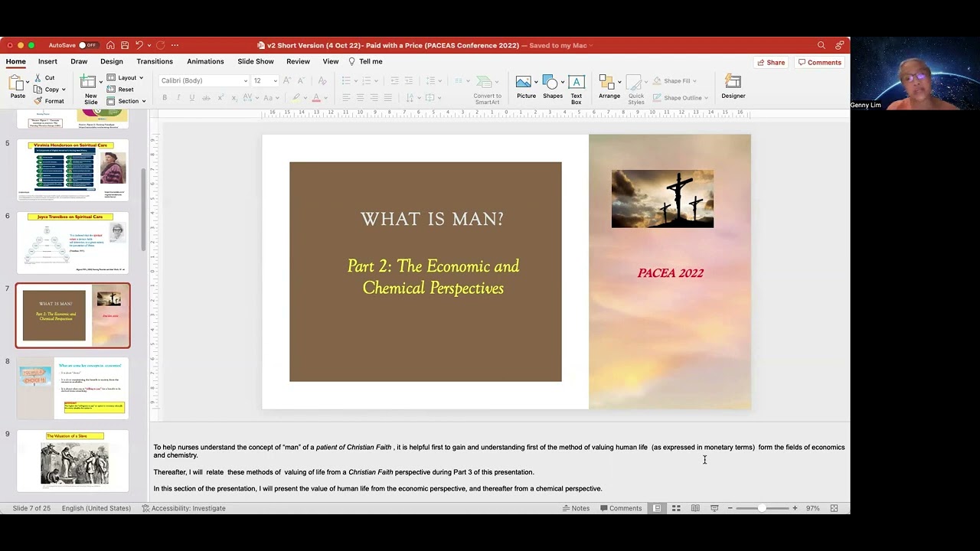Open the font color dropdown arrow

[x=325, y=98]
